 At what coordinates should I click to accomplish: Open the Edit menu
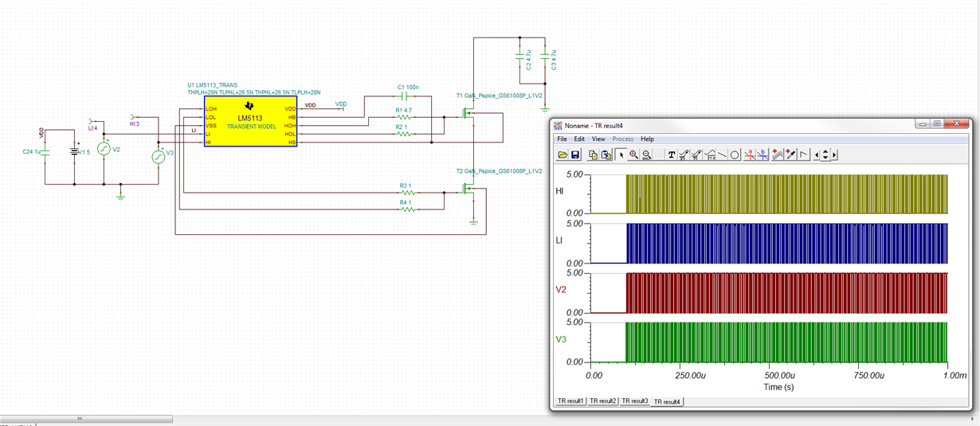[x=579, y=139]
